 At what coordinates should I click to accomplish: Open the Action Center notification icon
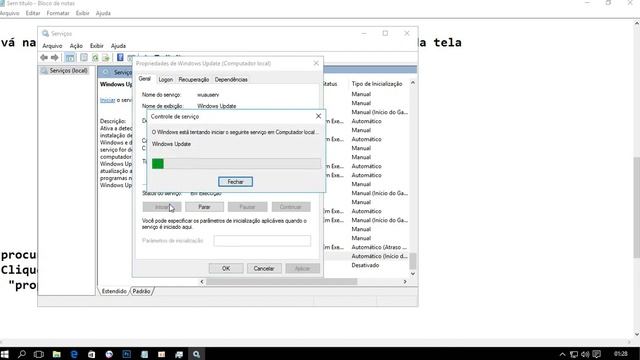pyautogui.click(x=597, y=354)
